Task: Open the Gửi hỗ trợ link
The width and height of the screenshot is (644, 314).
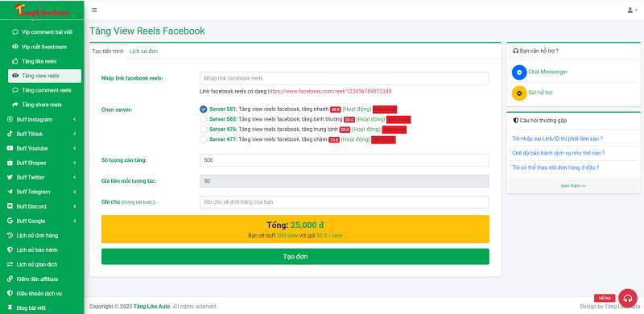Action: pos(540,93)
